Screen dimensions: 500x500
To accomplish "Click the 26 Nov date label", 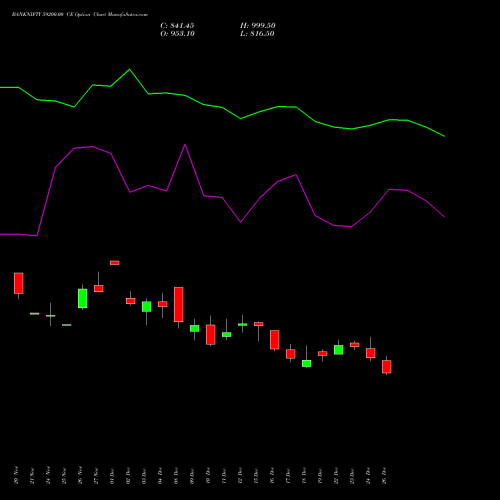I will (80, 475).
